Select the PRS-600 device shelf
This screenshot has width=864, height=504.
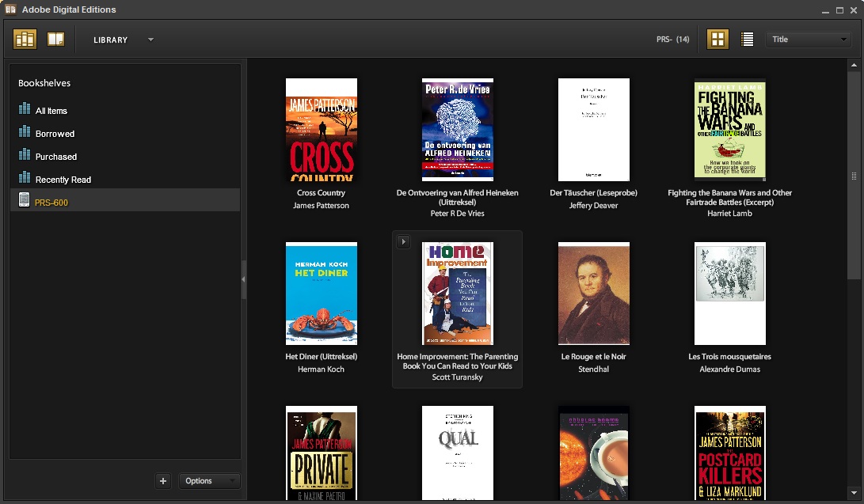[x=124, y=200]
